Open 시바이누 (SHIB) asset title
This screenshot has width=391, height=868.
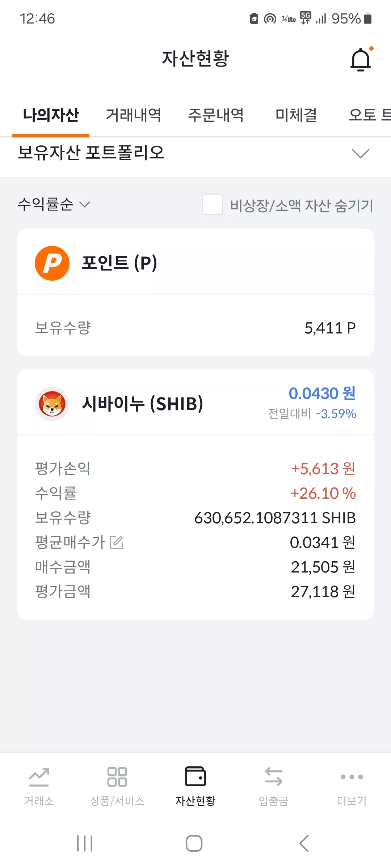click(x=143, y=404)
